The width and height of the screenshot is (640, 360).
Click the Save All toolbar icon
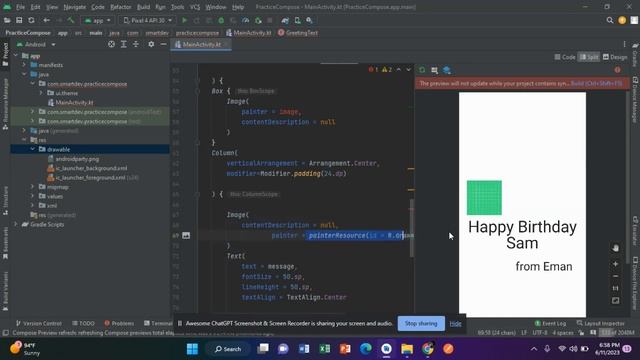pyautogui.click(x=19, y=20)
